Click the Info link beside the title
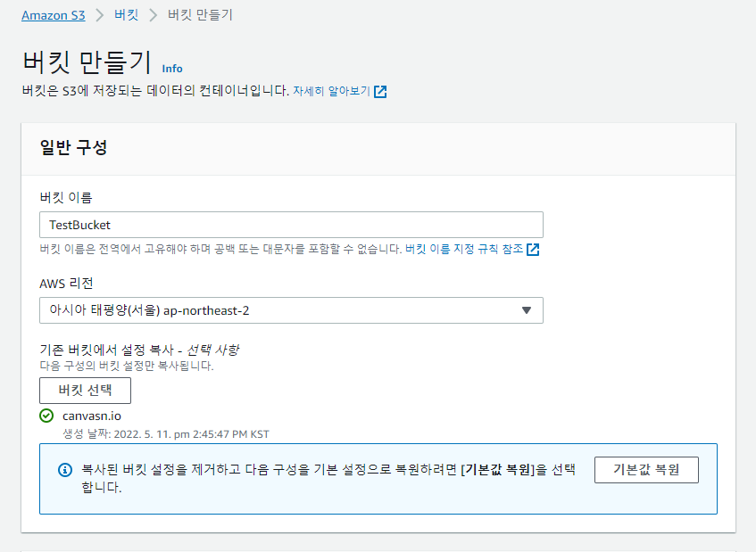 172,69
